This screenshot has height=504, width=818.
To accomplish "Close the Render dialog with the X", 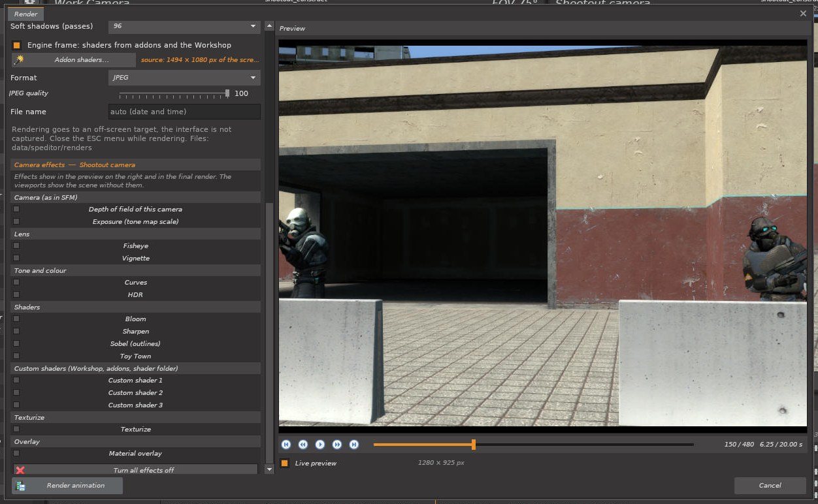I will pyautogui.click(x=803, y=13).
